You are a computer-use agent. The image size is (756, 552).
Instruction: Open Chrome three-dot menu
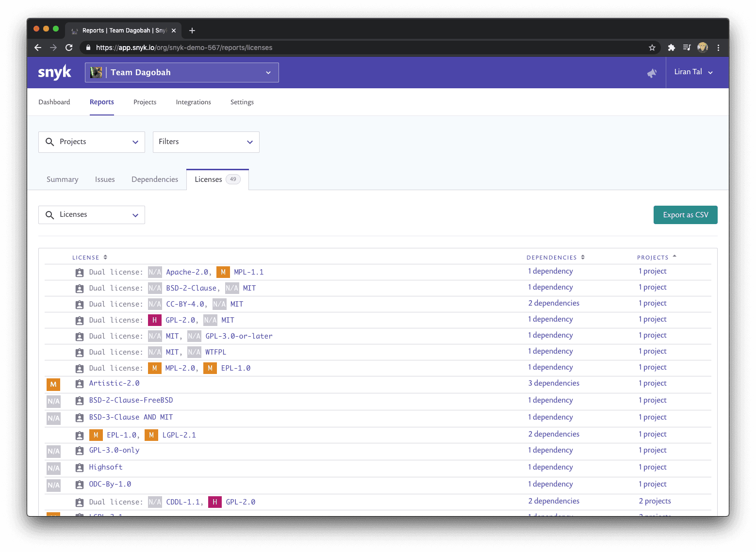click(x=718, y=48)
